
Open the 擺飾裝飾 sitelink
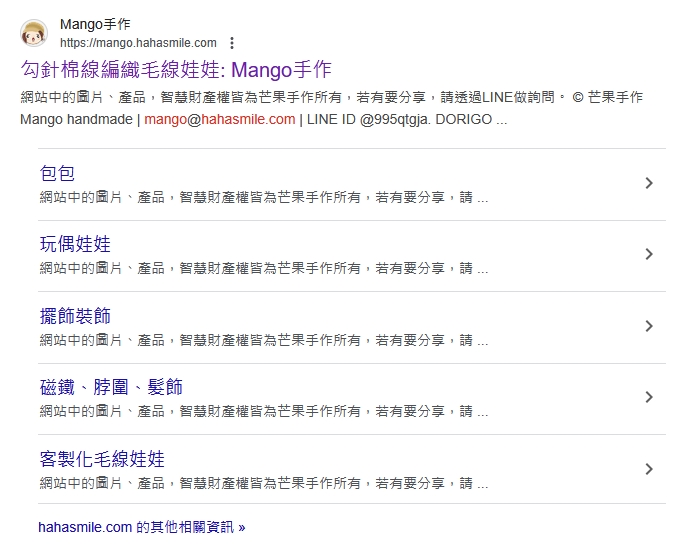75,316
